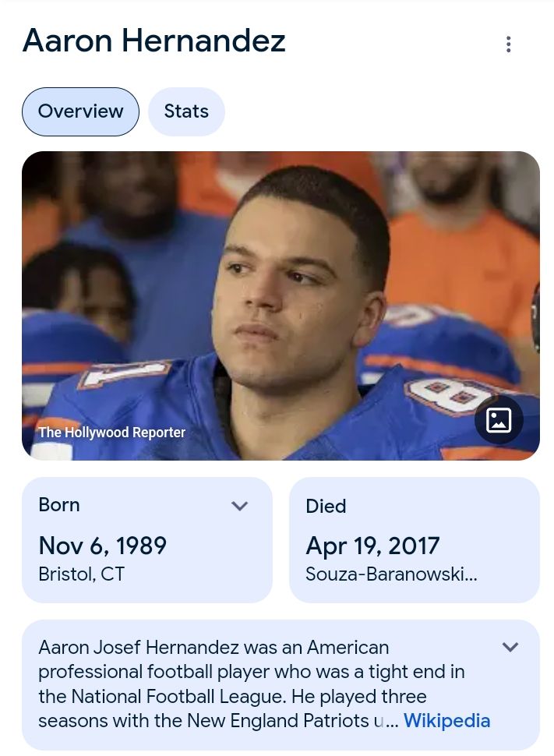Open the image gallery icon on photo
Screen dimensions: 554x756
pyautogui.click(x=499, y=420)
